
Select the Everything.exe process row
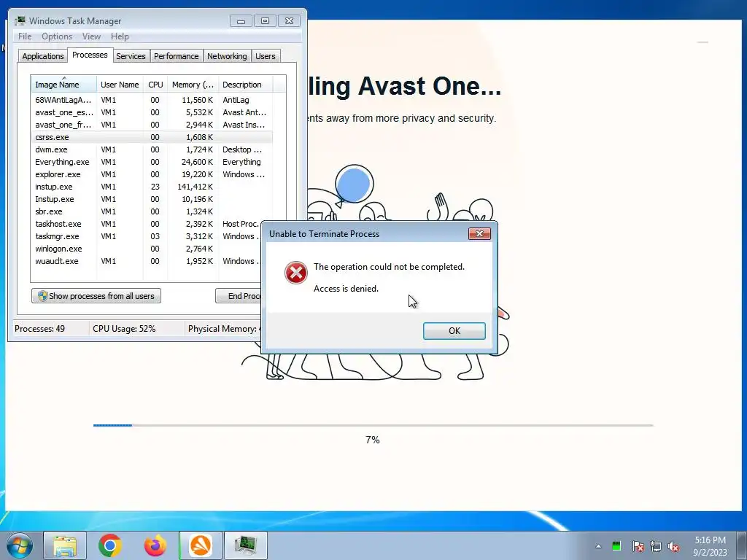(x=152, y=162)
